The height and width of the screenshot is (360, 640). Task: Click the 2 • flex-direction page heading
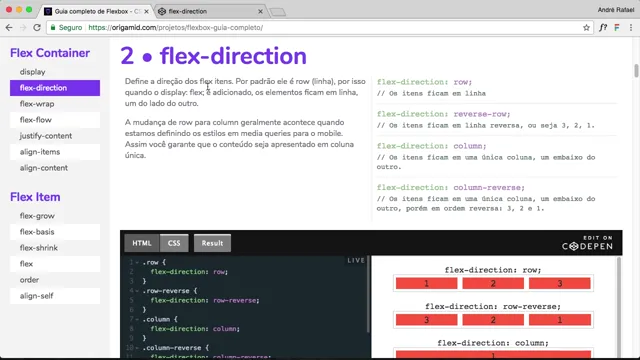pos(213,56)
